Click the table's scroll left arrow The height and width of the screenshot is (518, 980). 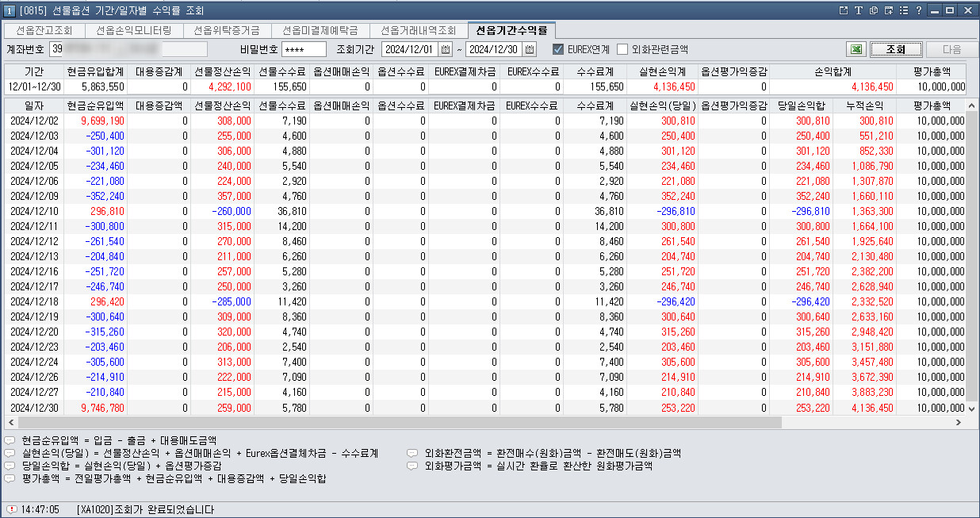10,422
